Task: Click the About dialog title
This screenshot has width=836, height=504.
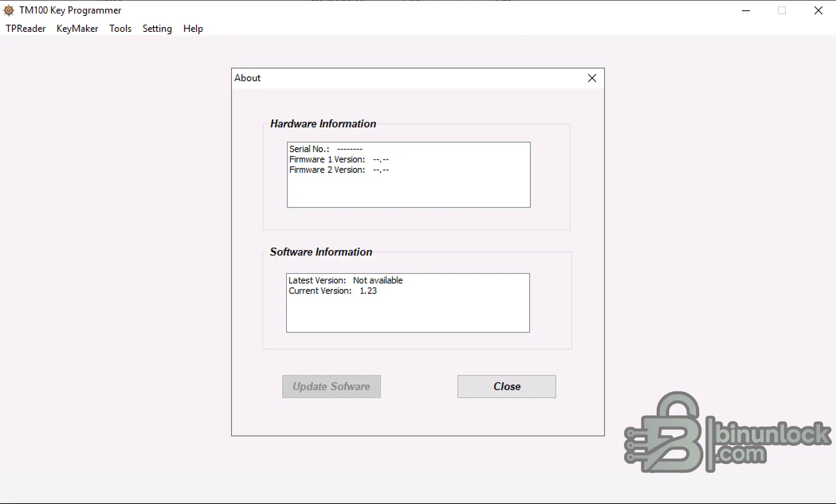Action: coord(247,78)
